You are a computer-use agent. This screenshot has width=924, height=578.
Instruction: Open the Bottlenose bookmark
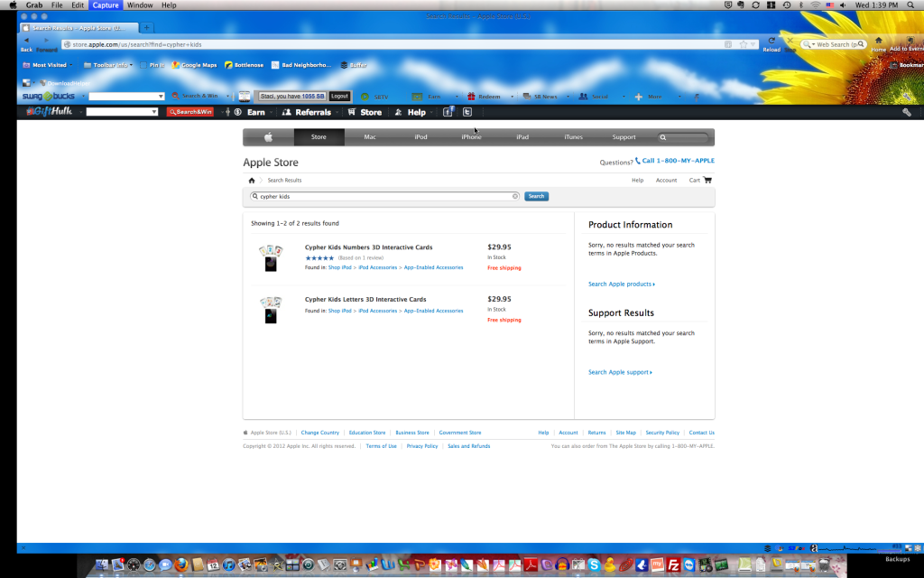coord(244,65)
